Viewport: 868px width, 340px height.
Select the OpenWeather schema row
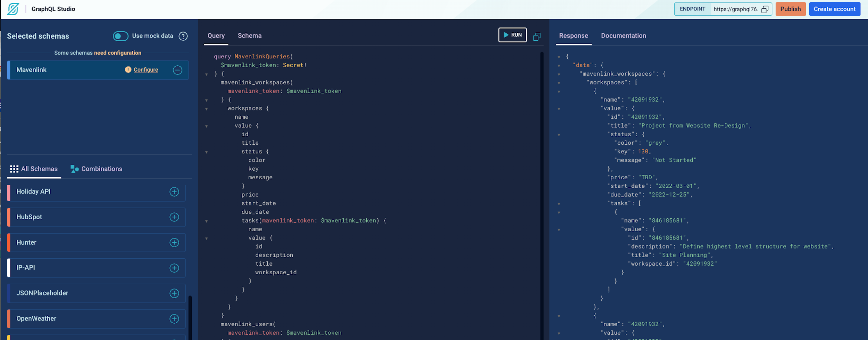(x=96, y=318)
